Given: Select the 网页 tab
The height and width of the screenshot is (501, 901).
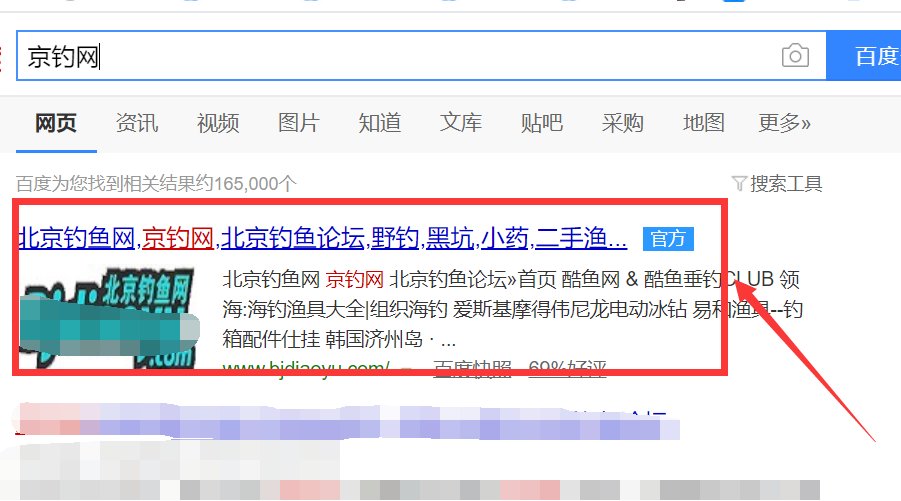Looking at the screenshot, I should click(x=56, y=123).
